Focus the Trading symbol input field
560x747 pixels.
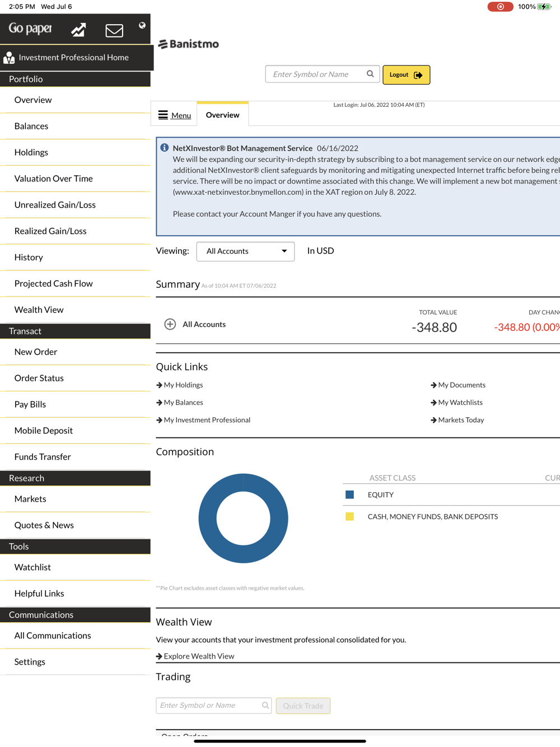tap(214, 706)
